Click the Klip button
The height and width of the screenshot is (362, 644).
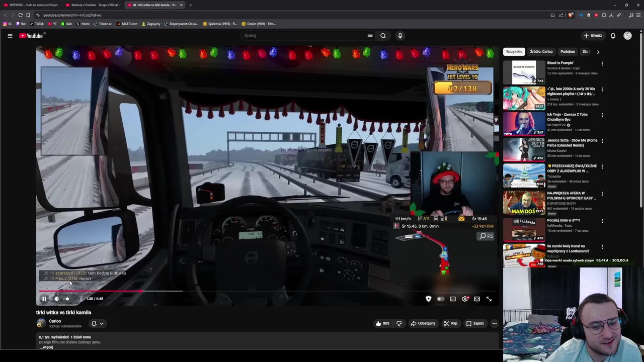click(451, 323)
